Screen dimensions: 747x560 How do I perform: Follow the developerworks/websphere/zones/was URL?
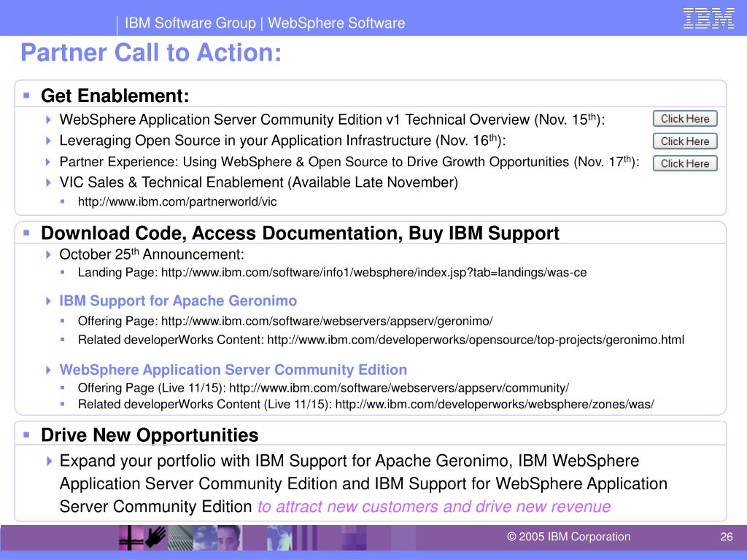(495, 404)
